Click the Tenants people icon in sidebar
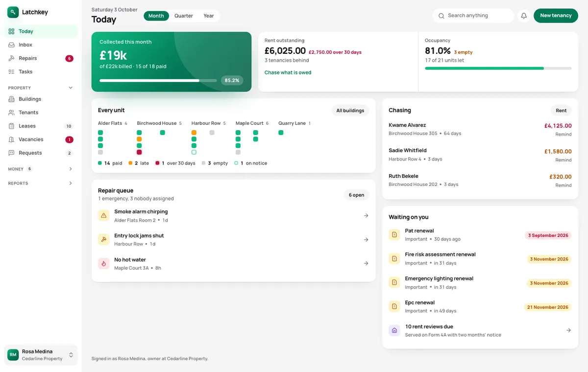 pyautogui.click(x=11, y=113)
